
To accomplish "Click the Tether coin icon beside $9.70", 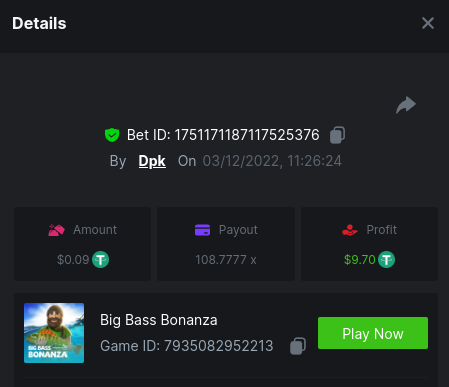I will 386,260.
